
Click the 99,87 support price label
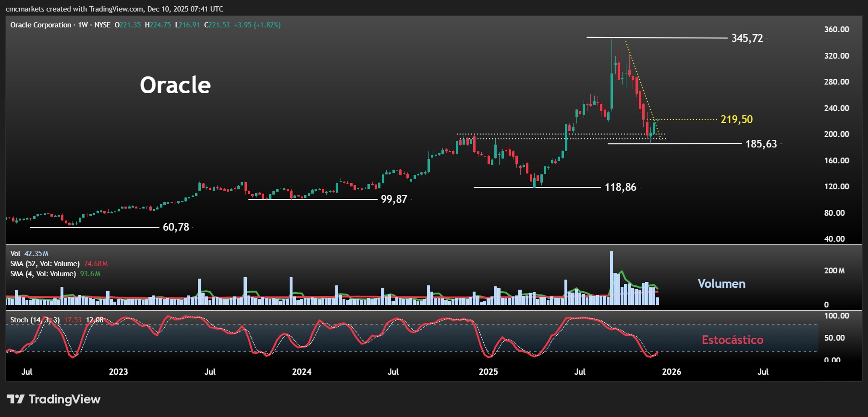point(394,199)
